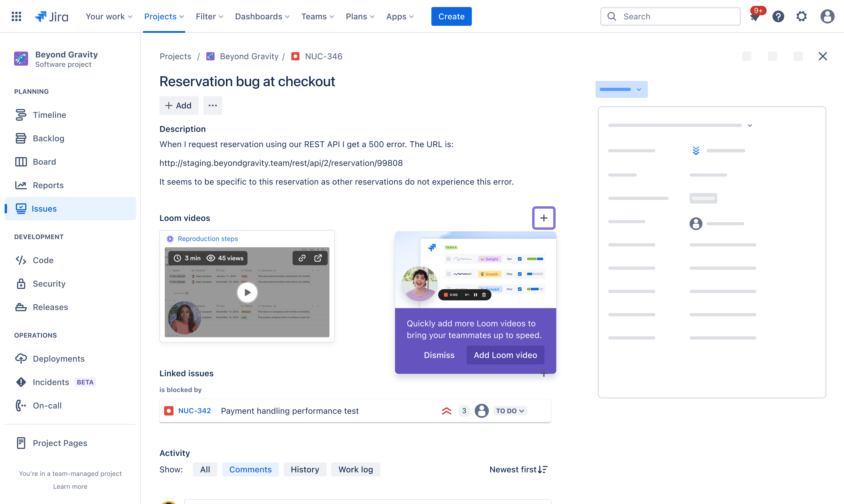
Task: Expand the Your work menu
Action: coord(109,16)
